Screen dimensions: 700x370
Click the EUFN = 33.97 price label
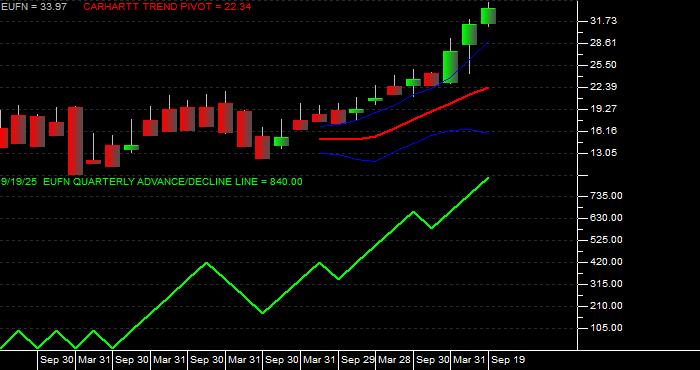coord(34,7)
